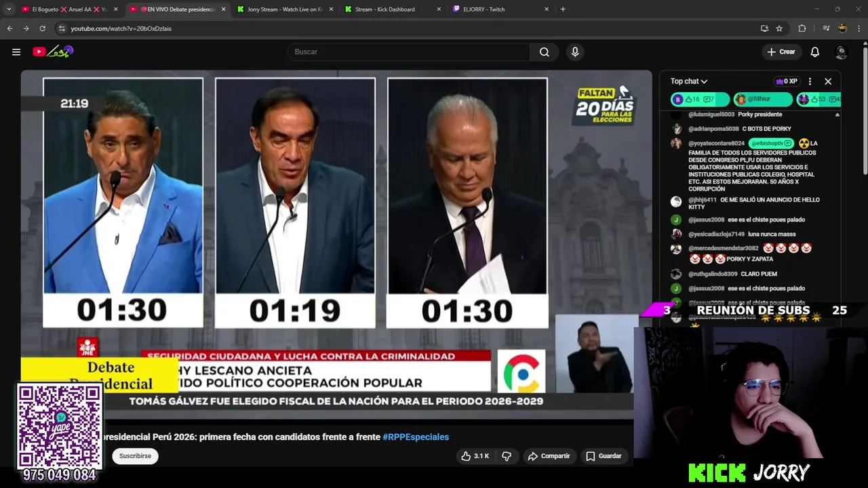868x488 pixels.
Task: Switch to Jorry Stream Kick tab
Action: point(285,9)
